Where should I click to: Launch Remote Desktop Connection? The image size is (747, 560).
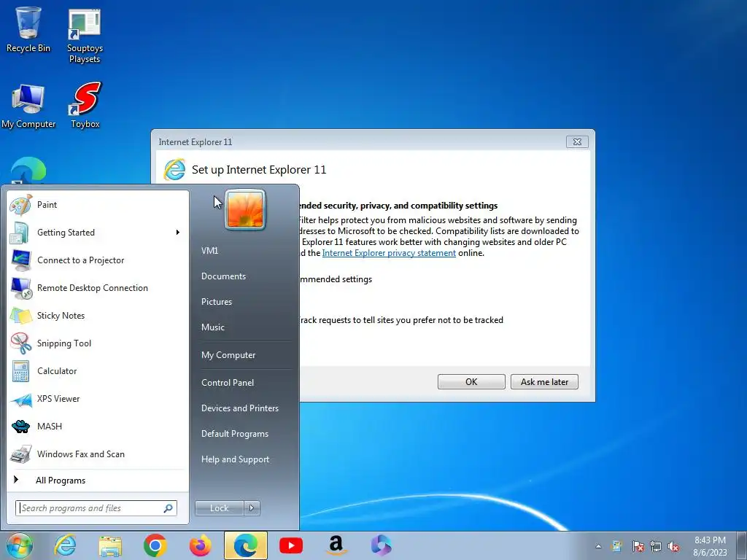tap(98, 287)
